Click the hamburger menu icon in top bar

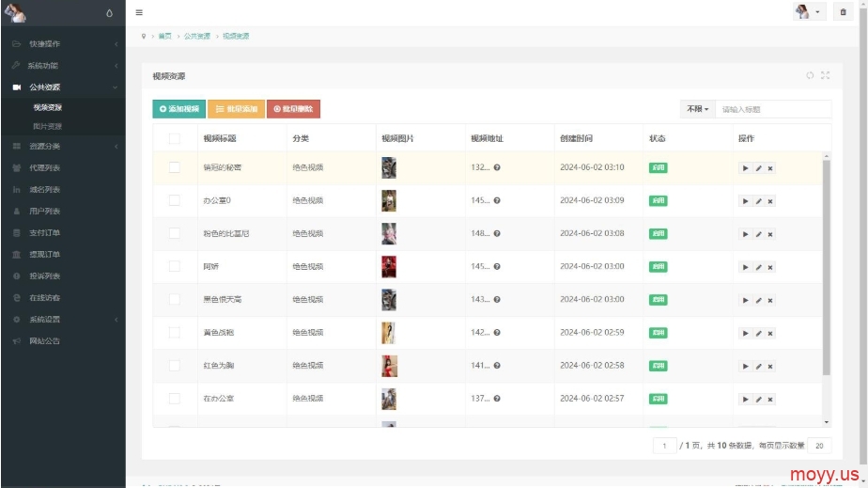(140, 12)
